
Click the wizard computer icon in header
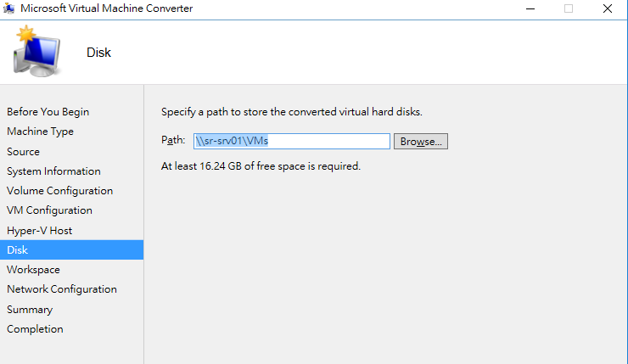36,51
